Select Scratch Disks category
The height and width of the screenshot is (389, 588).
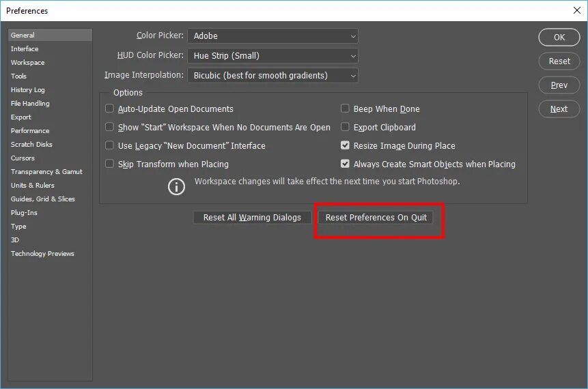(50, 144)
